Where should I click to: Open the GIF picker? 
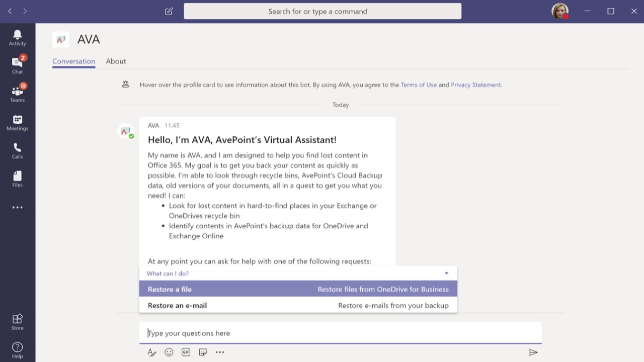186,352
